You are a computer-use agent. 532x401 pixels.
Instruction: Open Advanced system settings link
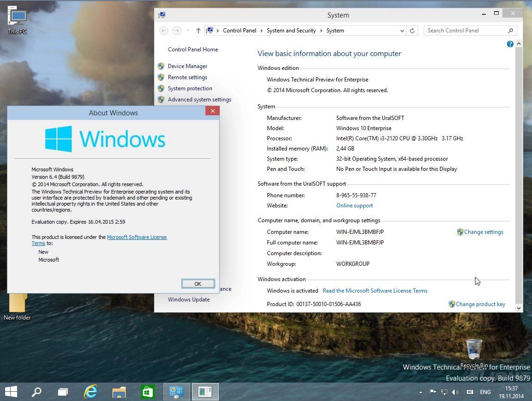coord(199,100)
